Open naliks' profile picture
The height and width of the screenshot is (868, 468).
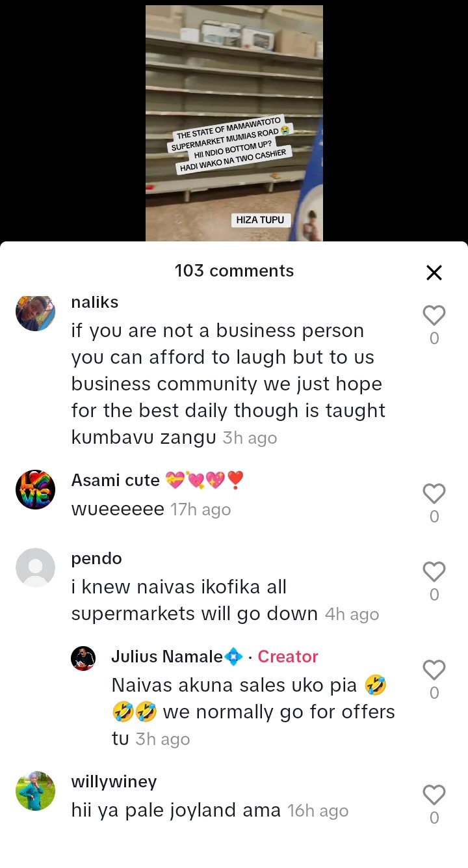(x=35, y=312)
